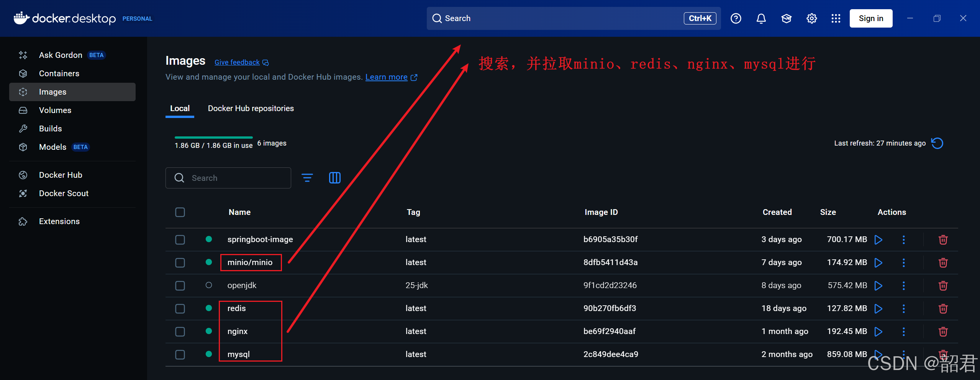Focus the images Search field

(228, 178)
